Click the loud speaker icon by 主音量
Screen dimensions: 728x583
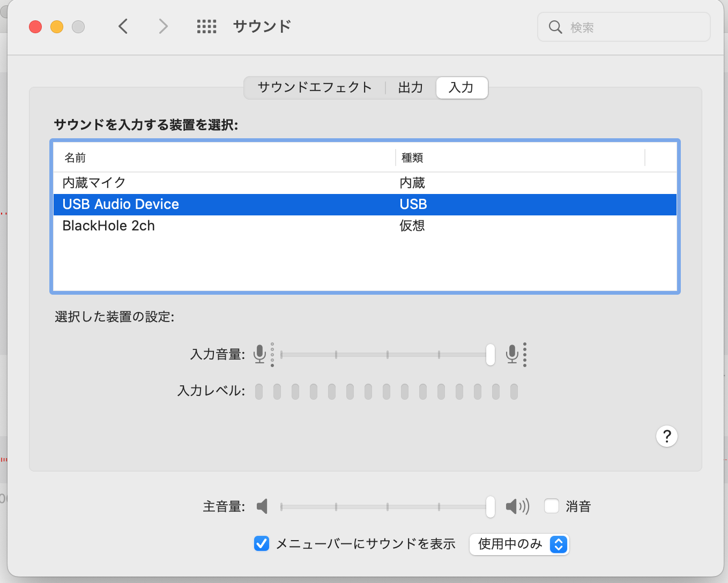tap(517, 506)
